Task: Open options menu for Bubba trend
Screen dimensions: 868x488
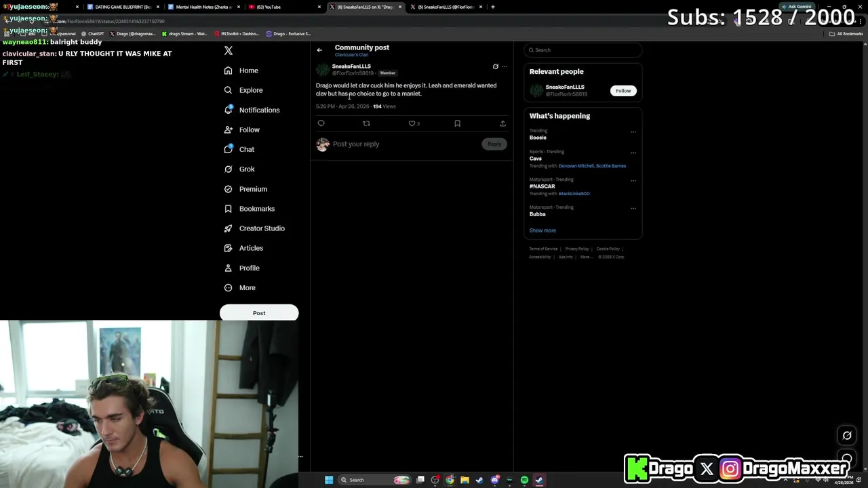Action: pyautogui.click(x=633, y=208)
